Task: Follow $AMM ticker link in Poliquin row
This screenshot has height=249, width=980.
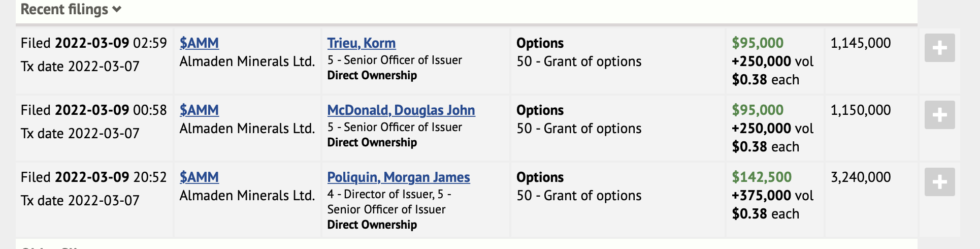Action: (199, 177)
